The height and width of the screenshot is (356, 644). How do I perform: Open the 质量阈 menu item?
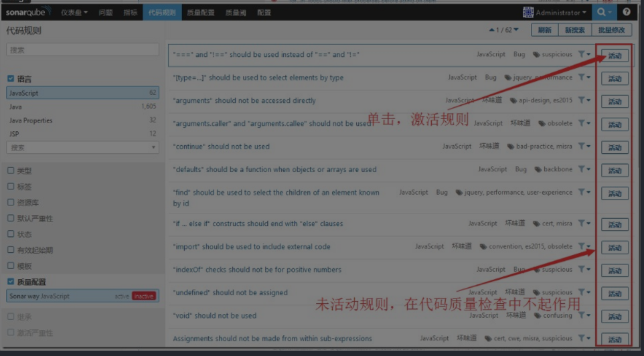coord(236,13)
